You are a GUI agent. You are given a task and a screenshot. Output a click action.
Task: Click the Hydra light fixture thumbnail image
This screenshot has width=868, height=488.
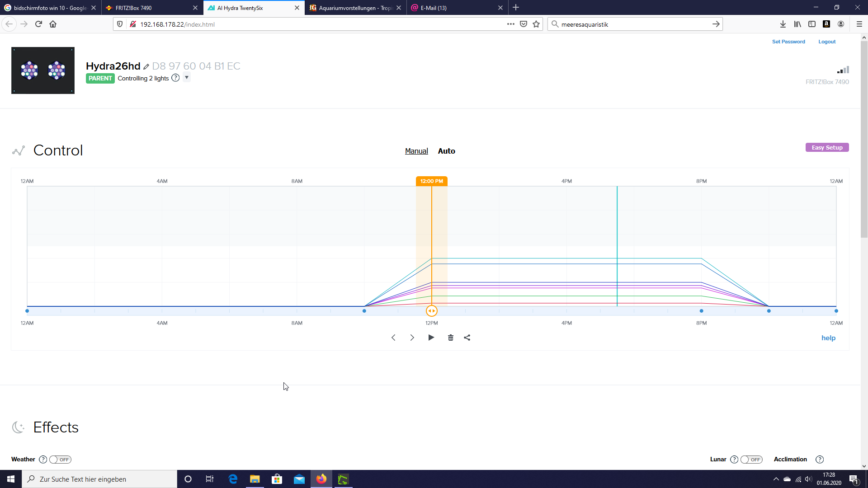[x=43, y=70]
